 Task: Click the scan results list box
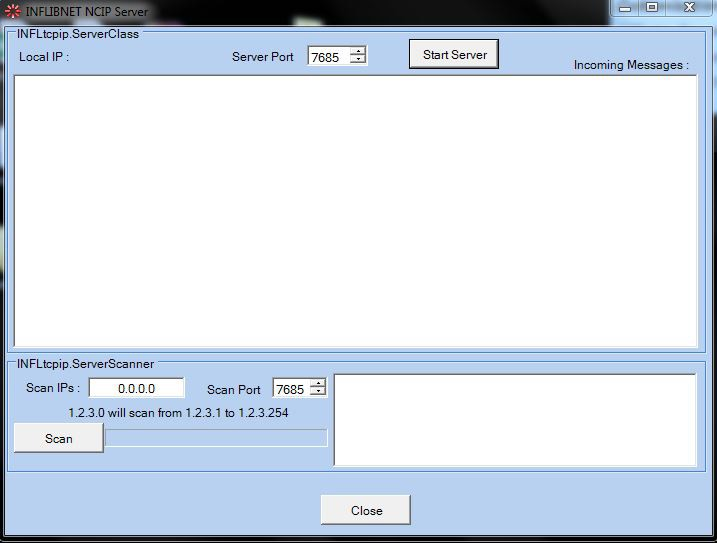pos(514,420)
